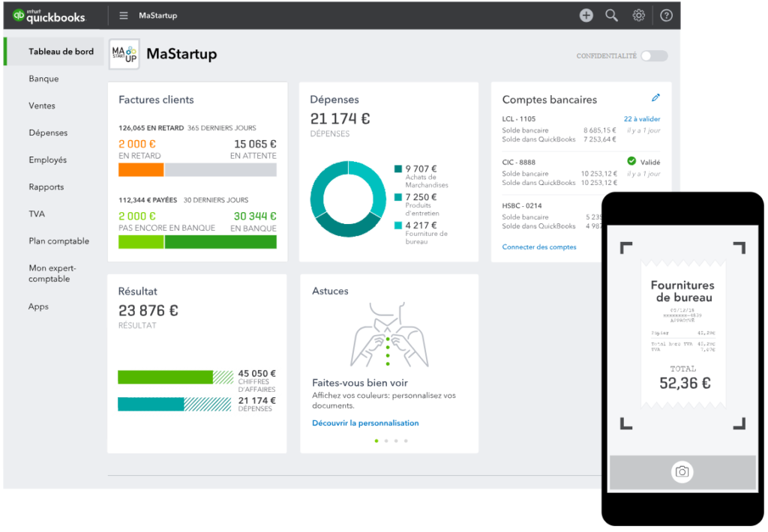
Task: Click the receipt image on the phone
Action: tap(682, 335)
